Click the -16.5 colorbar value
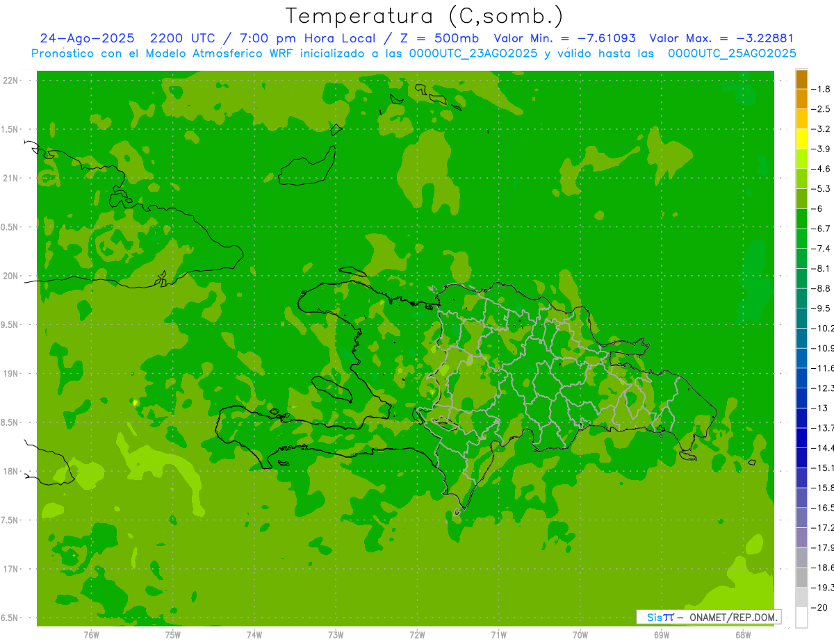Image resolution: width=834 pixels, height=644 pixels. click(822, 508)
